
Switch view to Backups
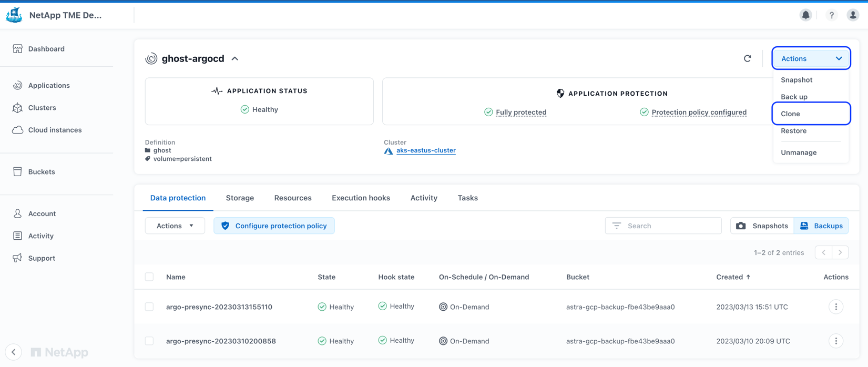(x=821, y=226)
